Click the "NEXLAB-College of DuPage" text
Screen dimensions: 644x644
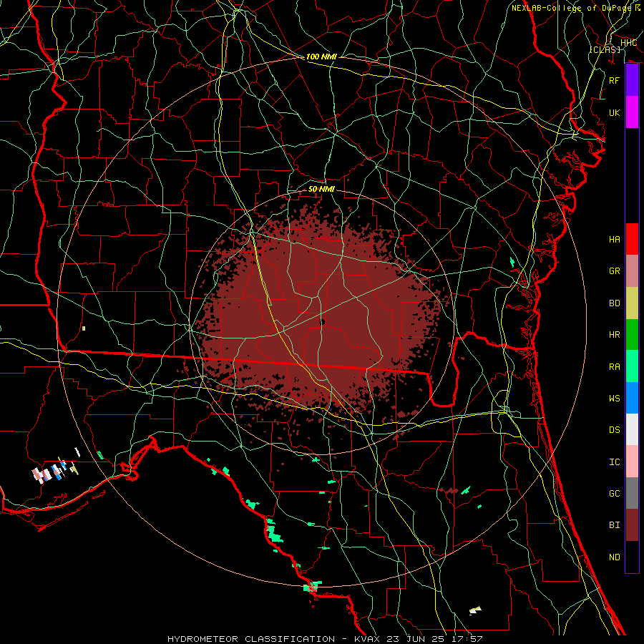pyautogui.click(x=571, y=8)
